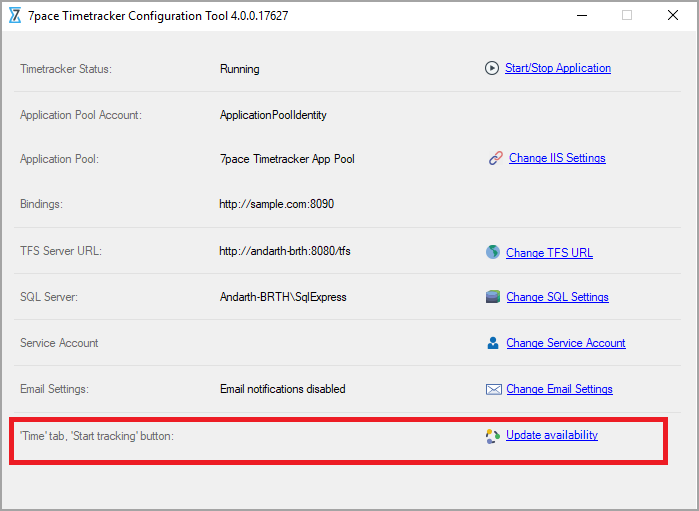Select the http://andarth-brth:8080/tfs URL value
The image size is (699, 511).
coord(285,251)
